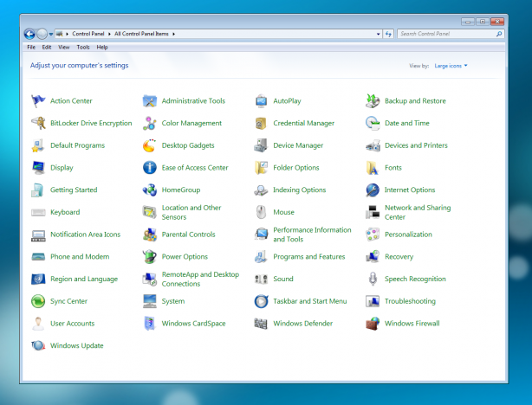Open the Notification Area Icons link
This screenshot has height=405, width=532.
(86, 235)
